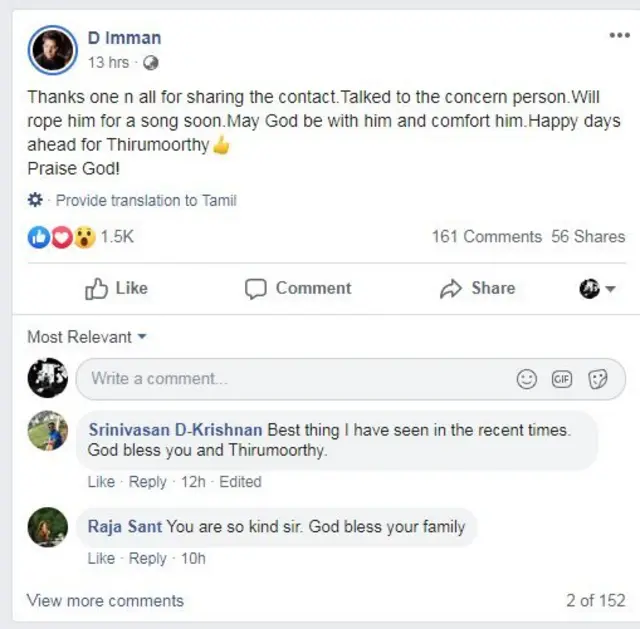Reply to Raja Sant's comment
This screenshot has height=629, width=640.
[x=147, y=558]
